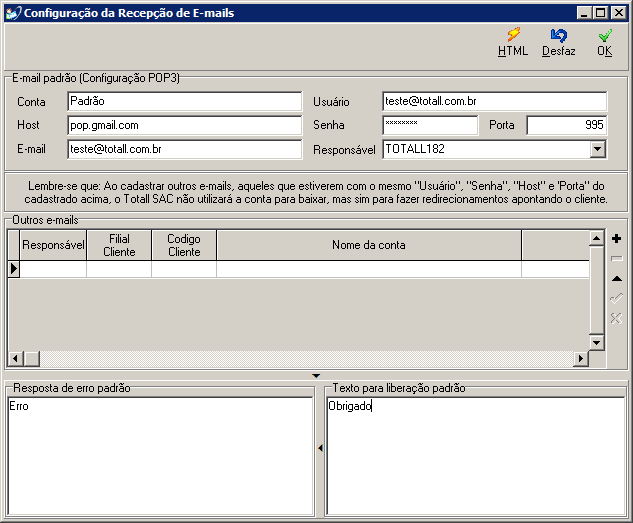633x523 pixels.
Task: Click the empty Responsável grid cell
Action: (x=53, y=269)
